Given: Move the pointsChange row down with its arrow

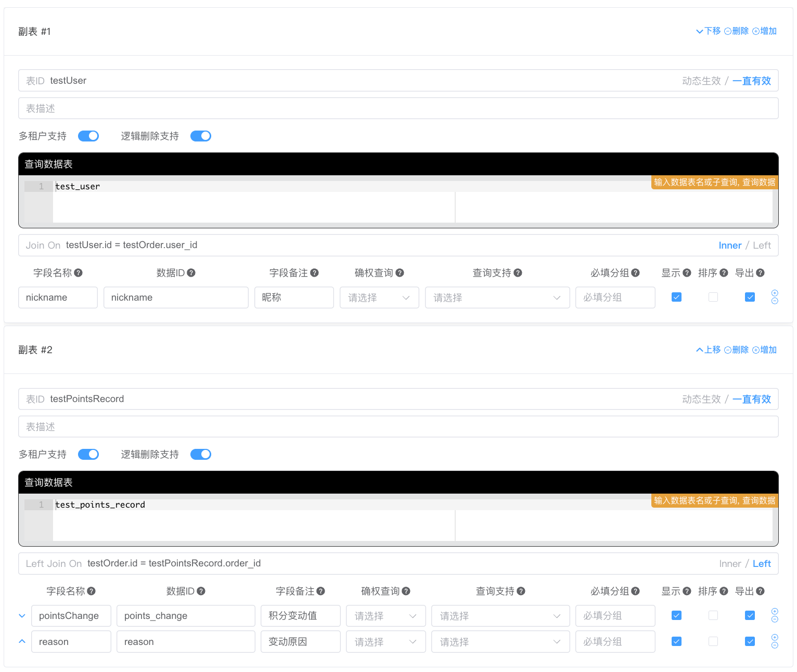Looking at the screenshot, I should [x=22, y=616].
